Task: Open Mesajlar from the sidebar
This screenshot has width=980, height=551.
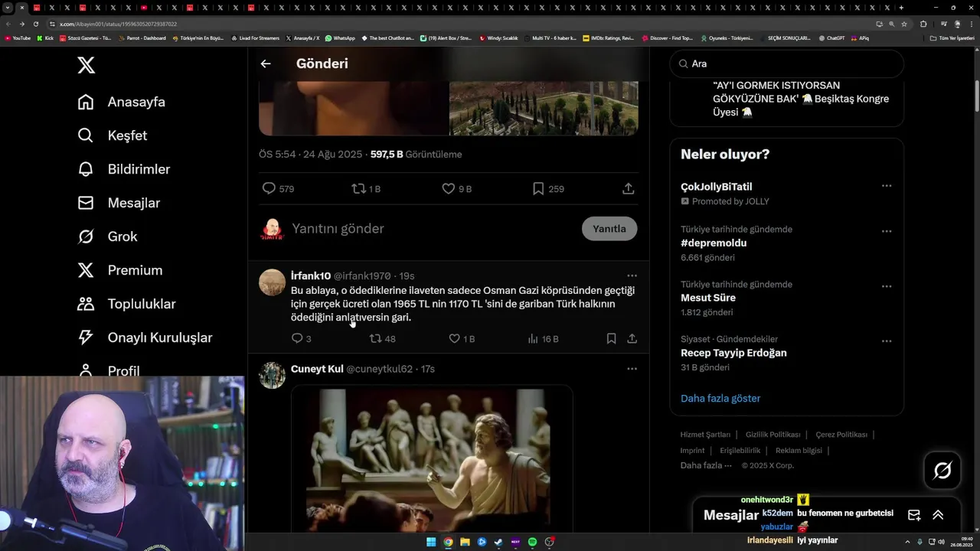Action: [x=119, y=203]
